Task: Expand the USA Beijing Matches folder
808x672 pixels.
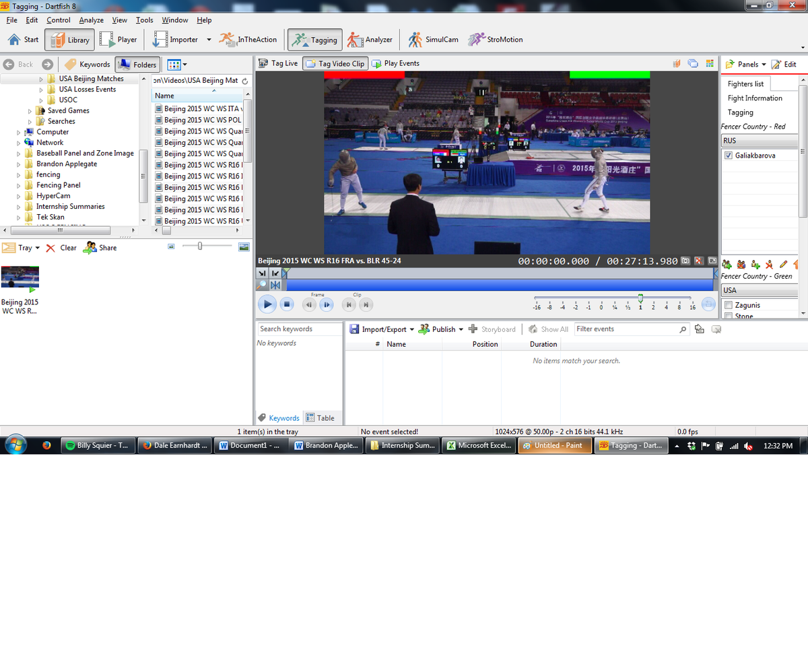Action: tap(41, 79)
